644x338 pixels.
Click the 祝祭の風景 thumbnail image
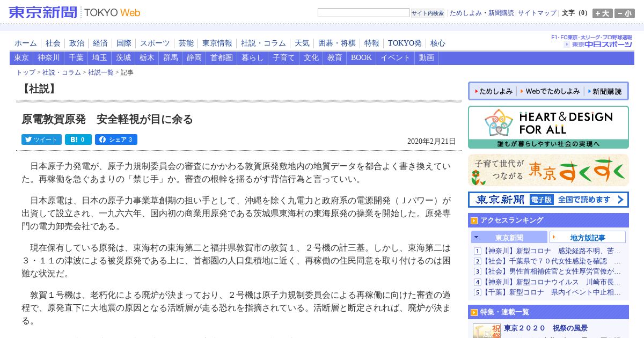(x=487, y=330)
